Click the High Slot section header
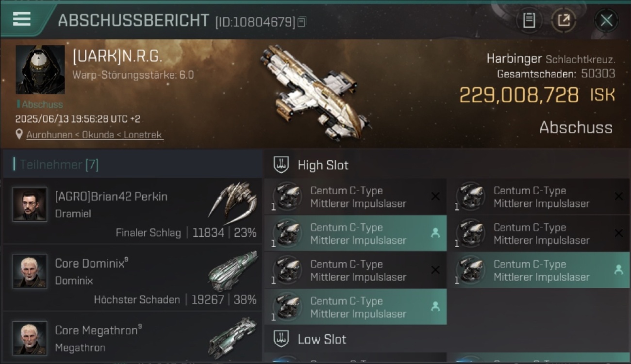Image resolution: width=631 pixels, height=364 pixels. [447, 165]
